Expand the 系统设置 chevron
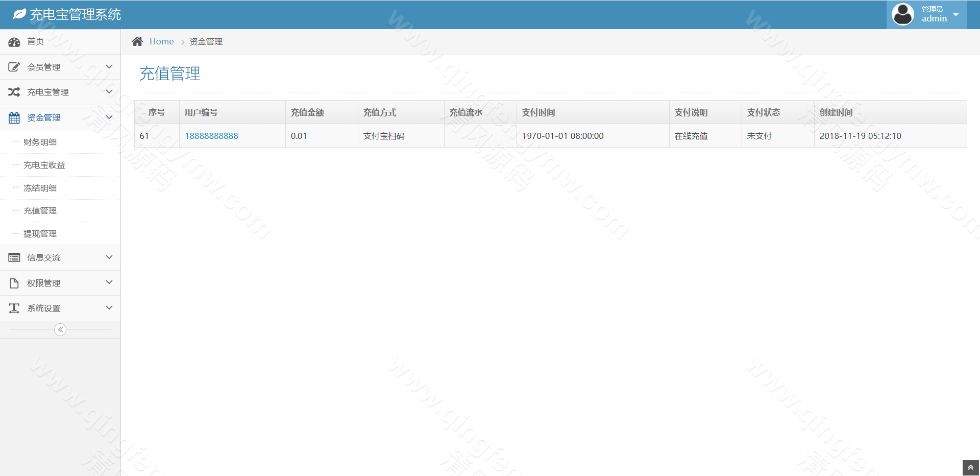 coord(109,308)
